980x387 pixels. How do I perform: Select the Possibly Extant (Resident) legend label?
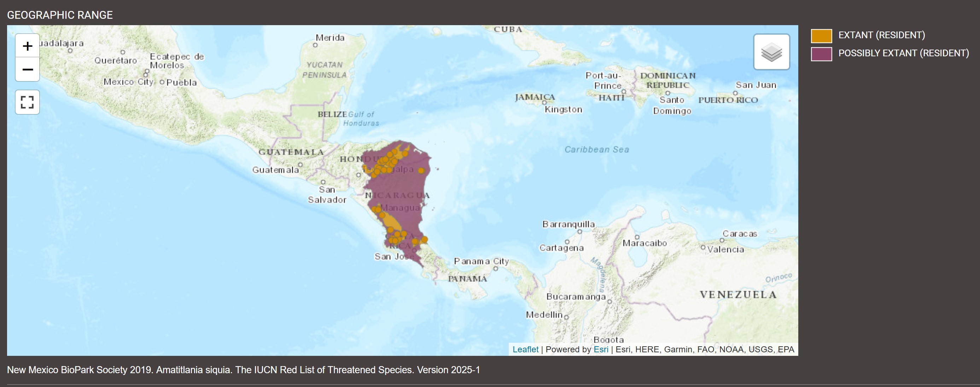pos(903,53)
